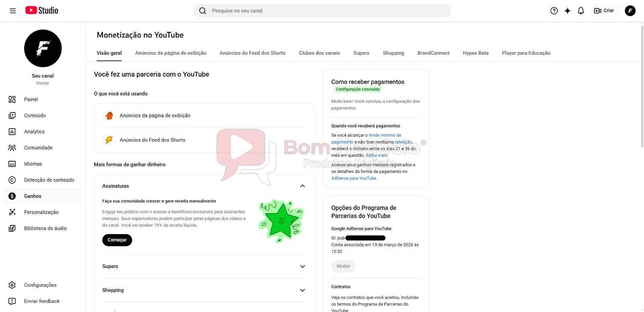
Task: Click the Configuração concluída status badge
Action: coord(358,89)
